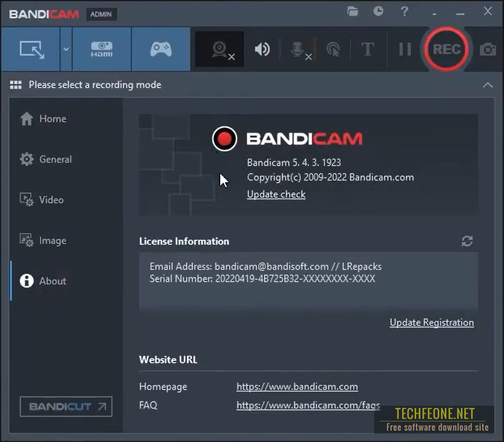Collapse the recording mode panel chevron
This screenshot has width=504, height=442.
(x=488, y=85)
